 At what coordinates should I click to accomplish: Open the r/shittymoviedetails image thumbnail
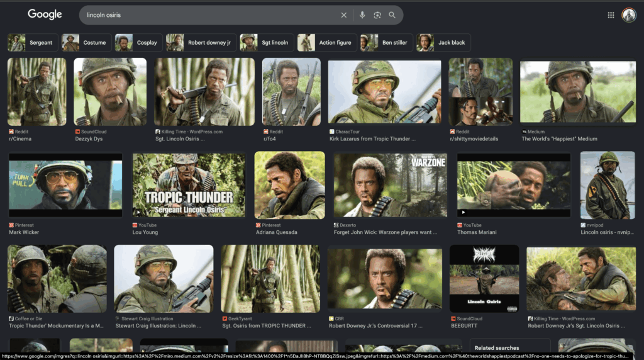[x=480, y=92]
